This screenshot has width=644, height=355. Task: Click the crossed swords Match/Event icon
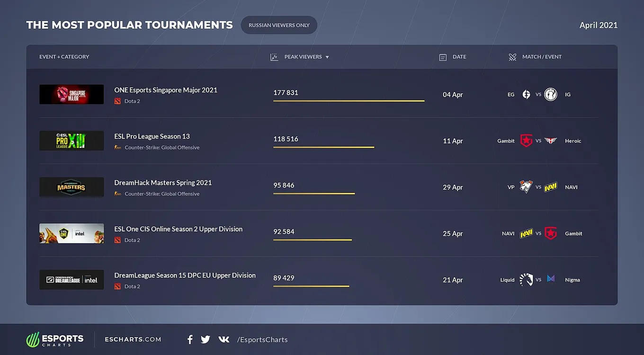512,57
